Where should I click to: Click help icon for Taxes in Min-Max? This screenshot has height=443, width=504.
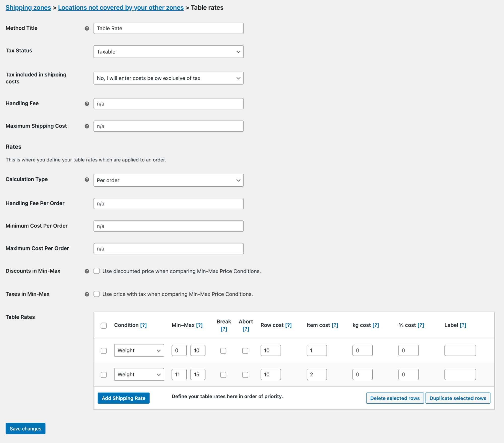(x=87, y=294)
